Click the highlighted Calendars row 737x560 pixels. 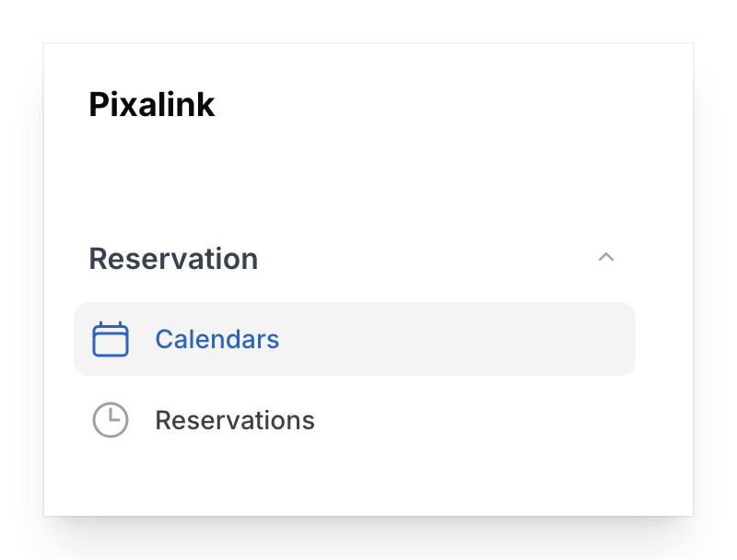click(355, 339)
